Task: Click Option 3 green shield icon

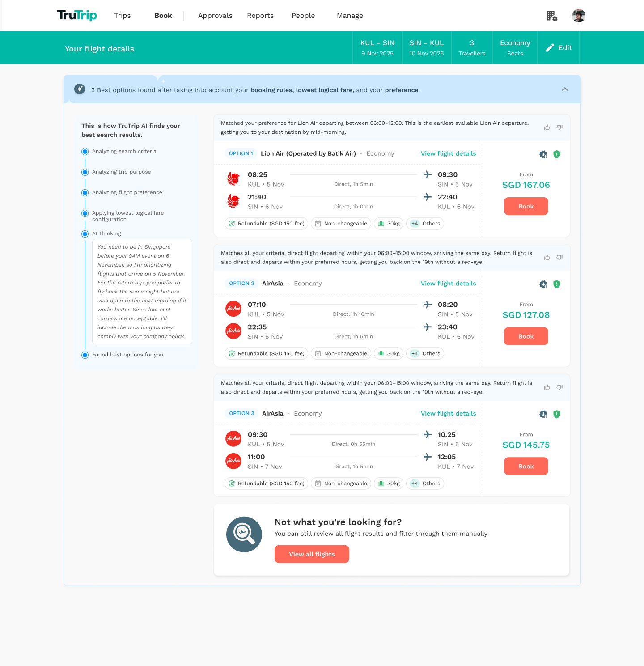Action: 557,414
